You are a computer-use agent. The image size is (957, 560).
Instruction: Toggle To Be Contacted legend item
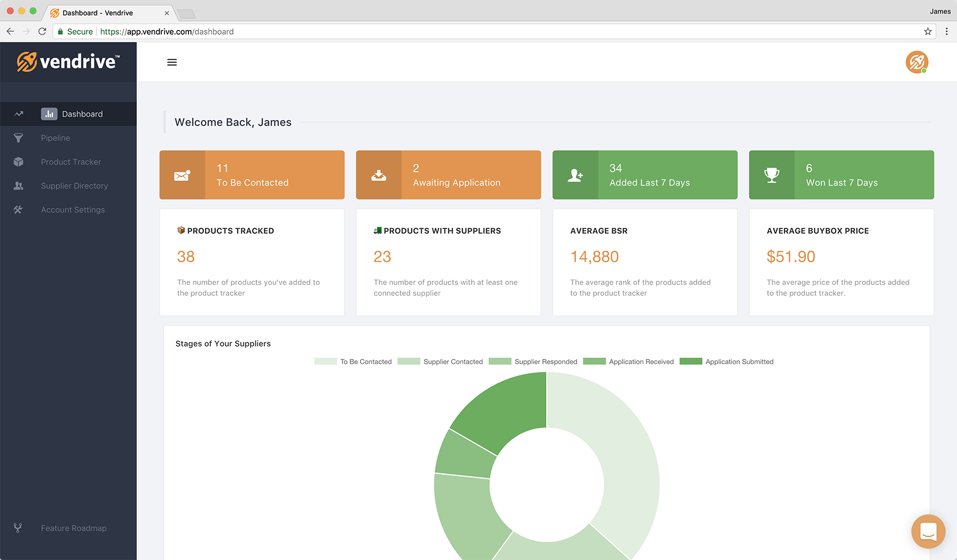353,362
